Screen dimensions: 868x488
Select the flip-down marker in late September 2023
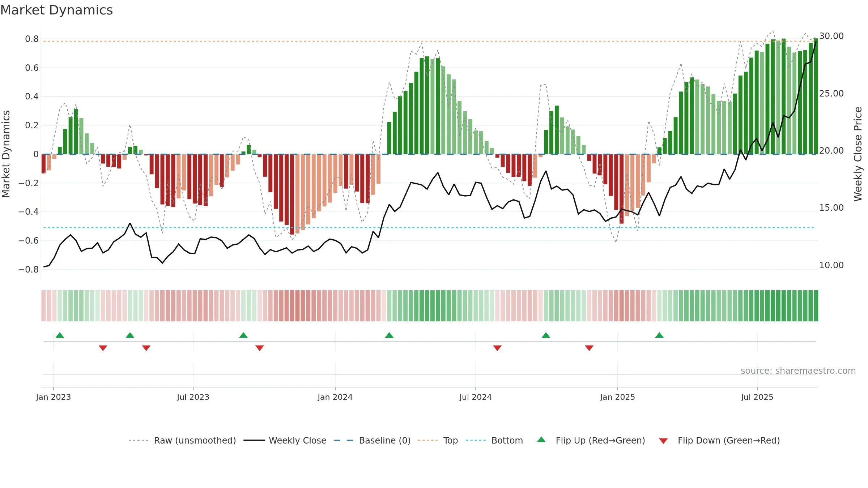260,348
